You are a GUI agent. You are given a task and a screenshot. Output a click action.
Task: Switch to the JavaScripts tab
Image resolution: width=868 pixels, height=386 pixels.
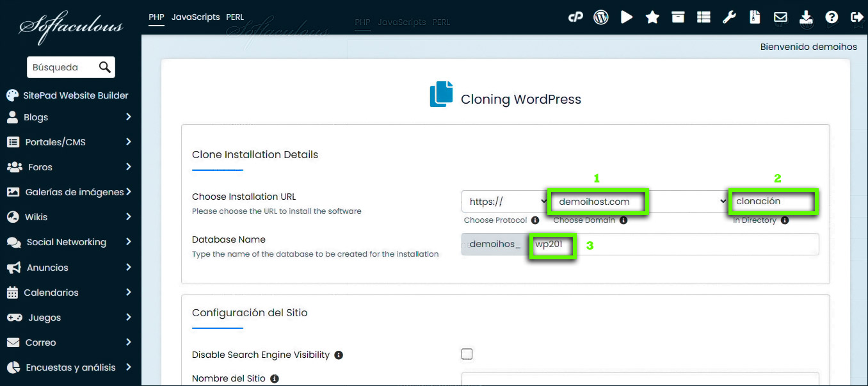(x=195, y=17)
